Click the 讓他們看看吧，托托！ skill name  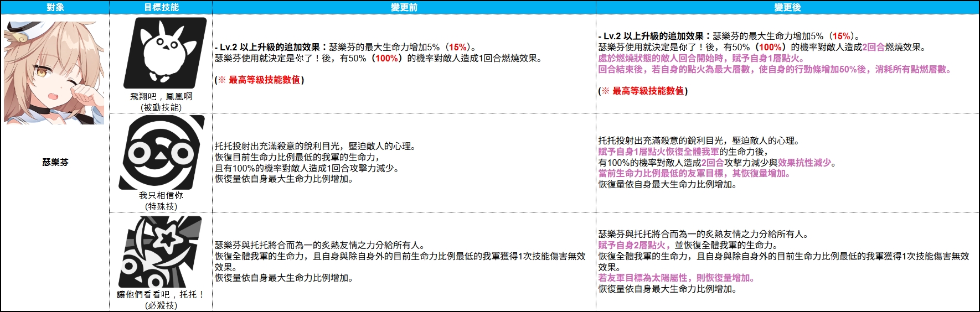click(161, 294)
